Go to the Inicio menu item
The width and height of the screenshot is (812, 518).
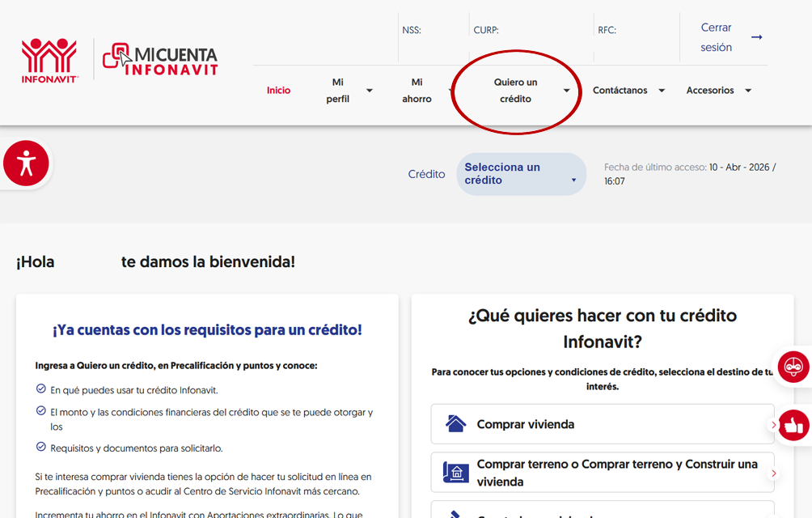(278, 91)
